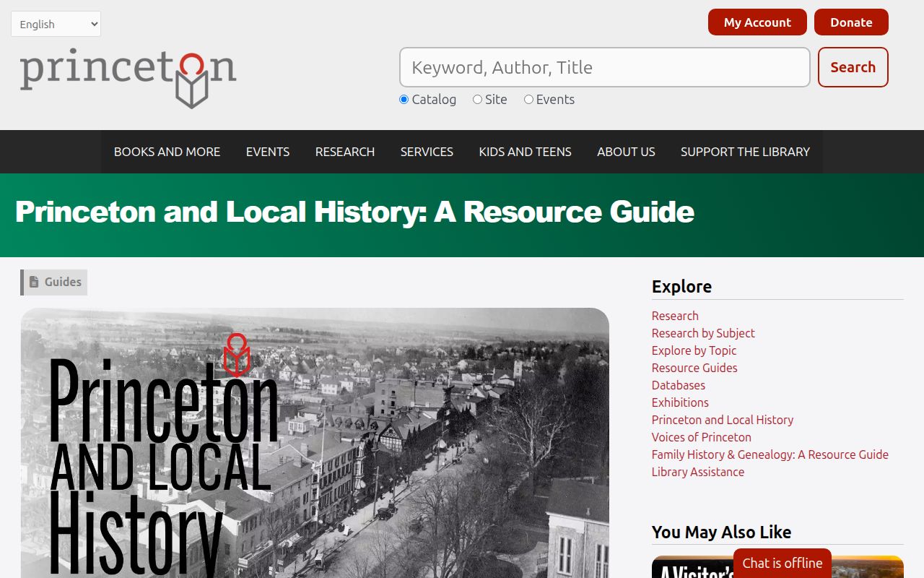Open Research by Subject link

tap(703, 333)
